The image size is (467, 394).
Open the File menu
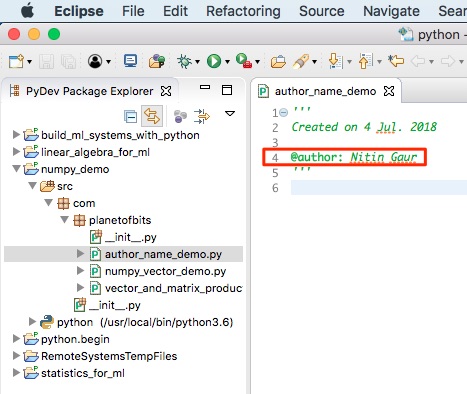click(133, 11)
